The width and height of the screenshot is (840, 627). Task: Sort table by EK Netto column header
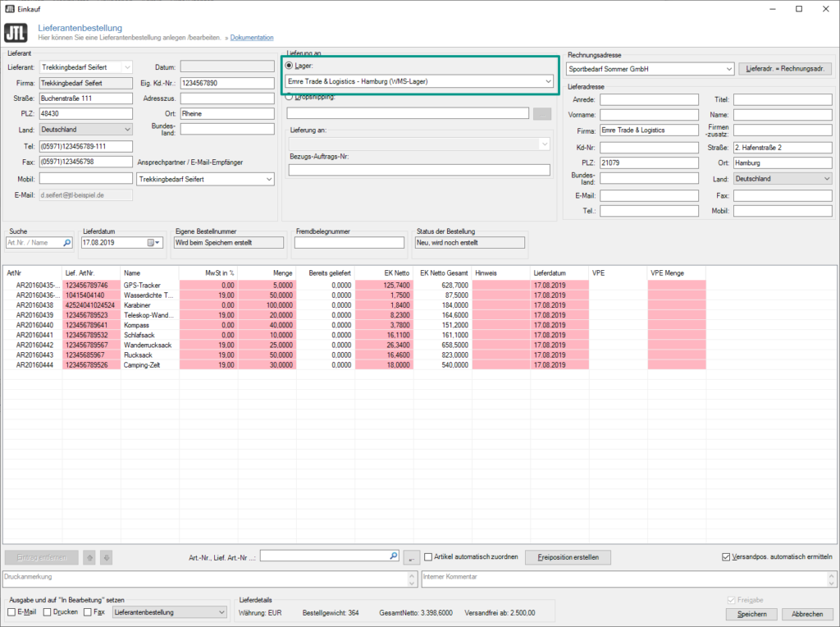pyautogui.click(x=384, y=272)
